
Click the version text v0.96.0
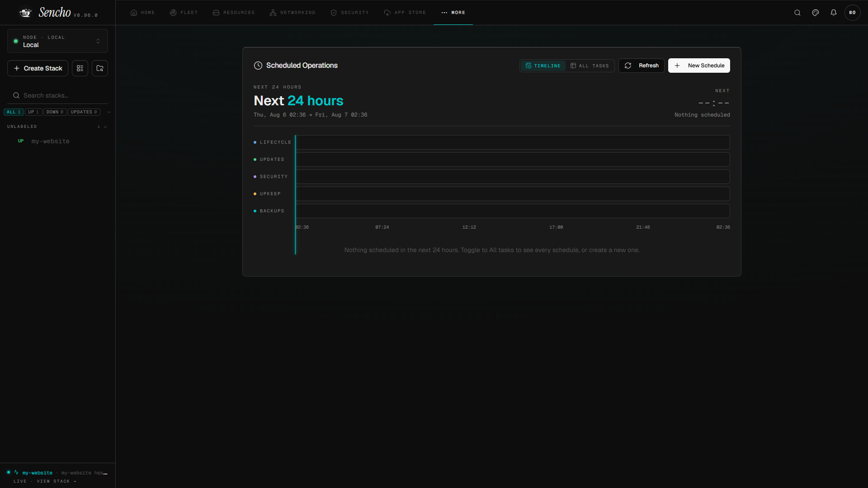85,15
